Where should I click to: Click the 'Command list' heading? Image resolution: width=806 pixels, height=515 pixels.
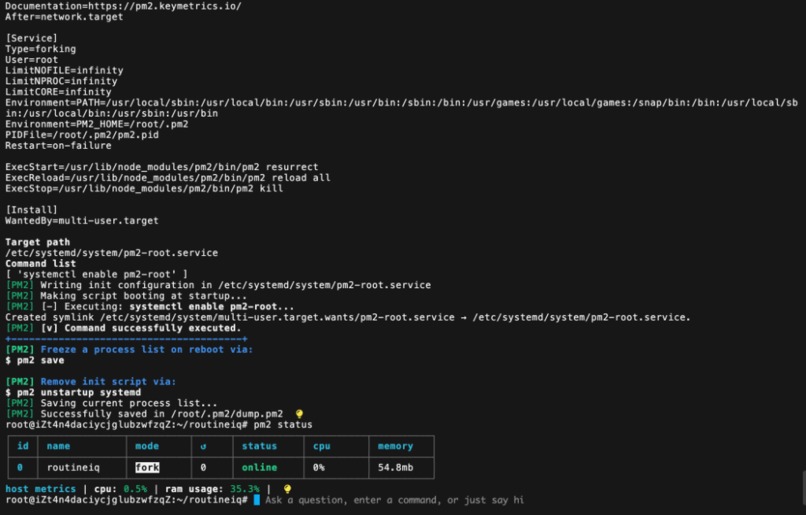click(40, 264)
